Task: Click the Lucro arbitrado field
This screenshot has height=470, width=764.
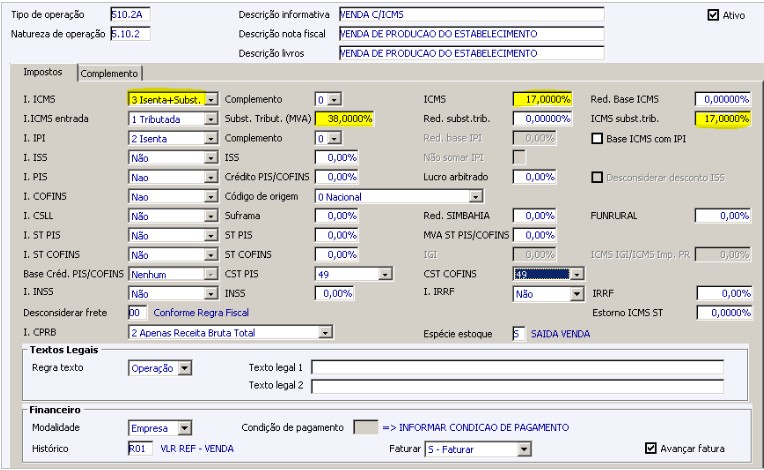Action: pyautogui.click(x=535, y=177)
